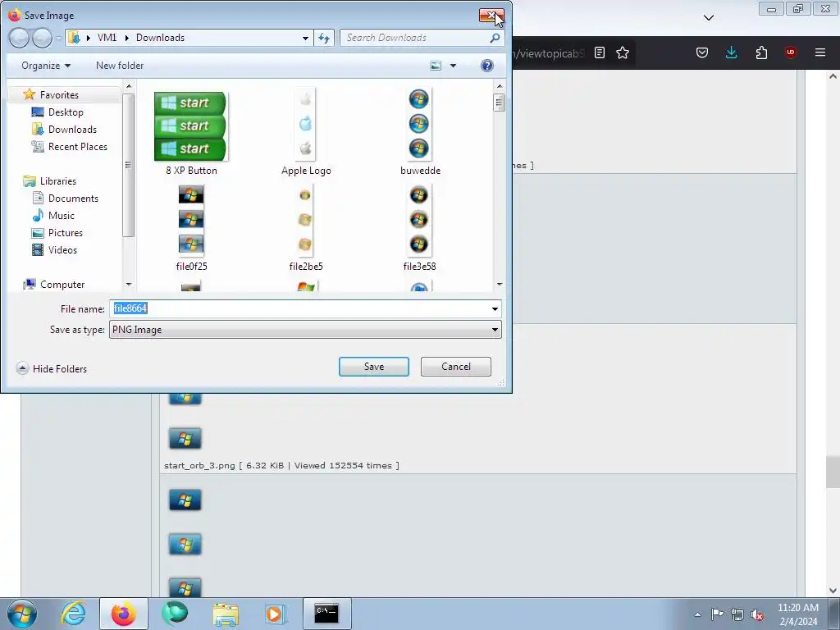Open Windows Explorer folder taskbar icon
Screen dimensions: 840x630
pos(226,614)
